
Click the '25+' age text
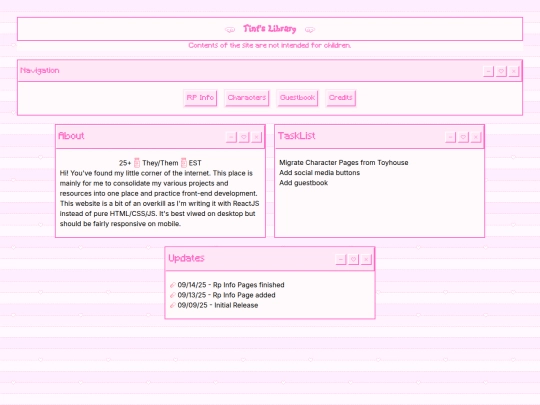click(x=125, y=163)
